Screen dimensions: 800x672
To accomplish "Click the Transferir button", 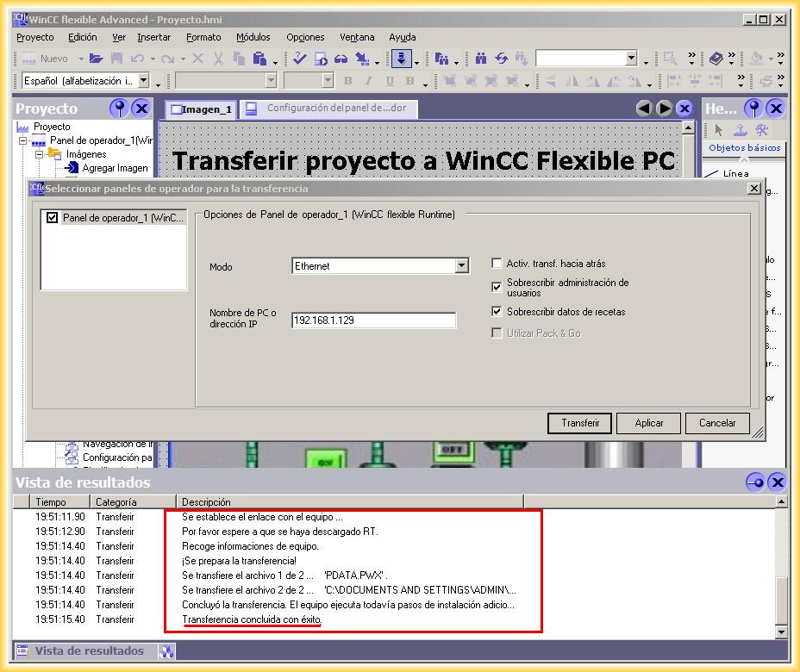I will click(579, 423).
